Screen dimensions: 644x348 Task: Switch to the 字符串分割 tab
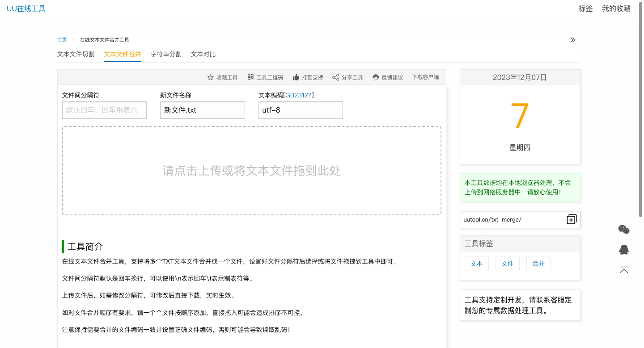[x=166, y=54]
